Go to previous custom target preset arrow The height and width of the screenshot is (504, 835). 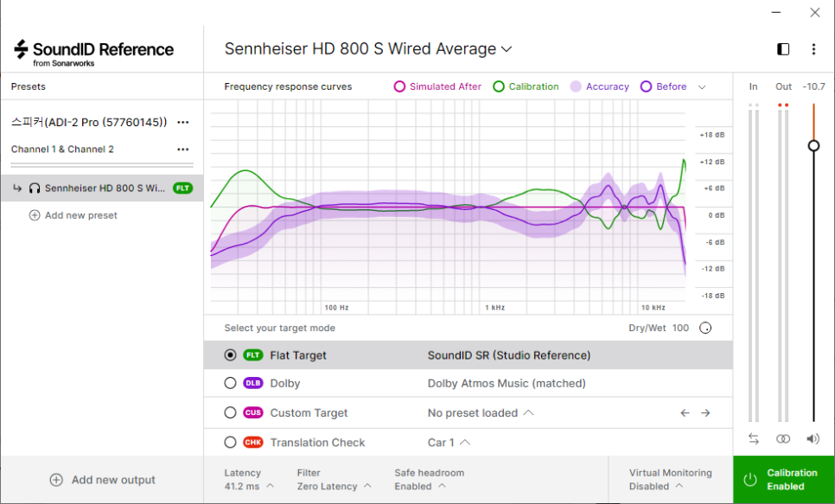pos(685,413)
